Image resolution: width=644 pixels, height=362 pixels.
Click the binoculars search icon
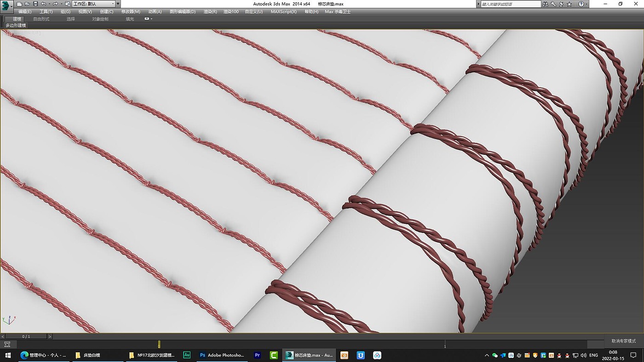[x=546, y=4]
